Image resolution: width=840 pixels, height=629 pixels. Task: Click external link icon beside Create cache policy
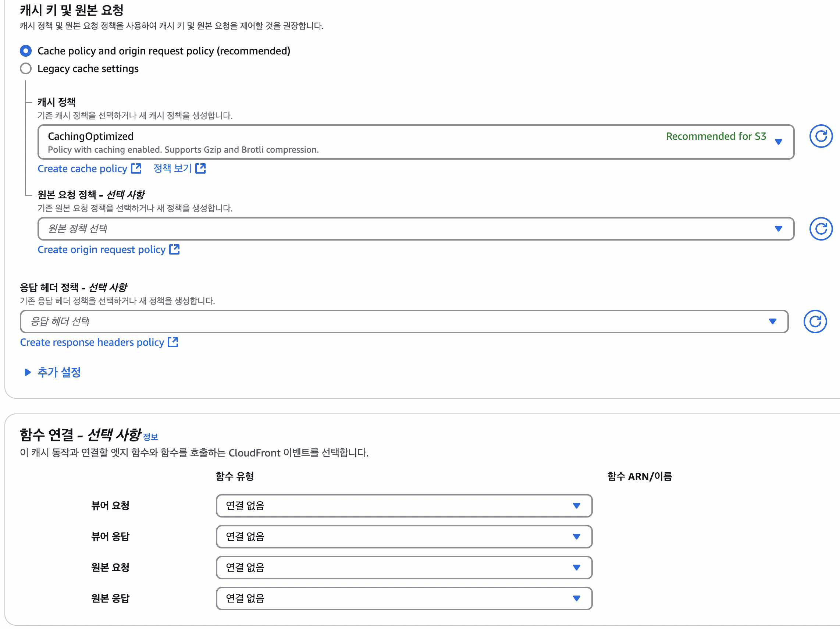pos(136,168)
